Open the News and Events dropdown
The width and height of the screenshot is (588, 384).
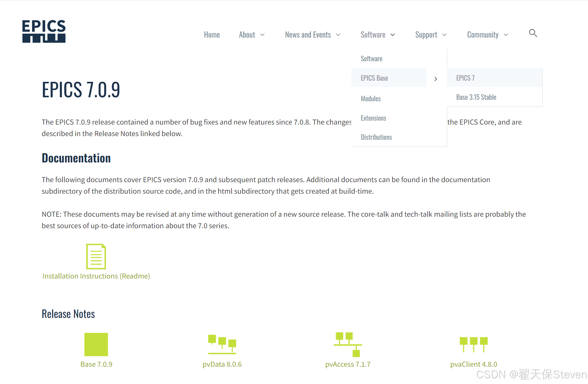tap(312, 35)
